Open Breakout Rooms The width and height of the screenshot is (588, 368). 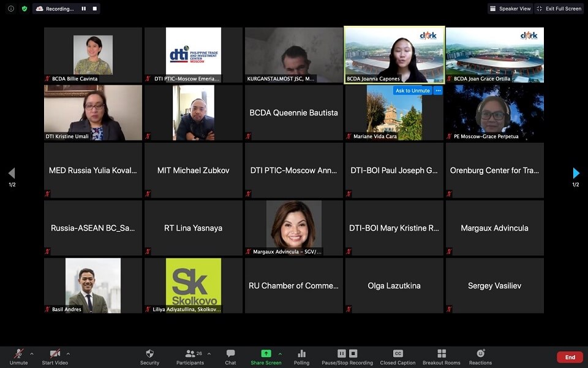[x=441, y=354]
